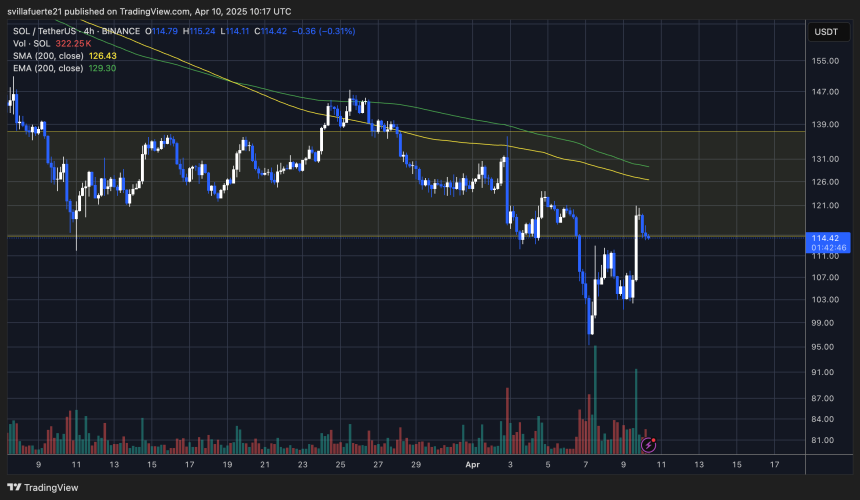
Task: Click the current price tag 114.42
Action: pos(827,237)
